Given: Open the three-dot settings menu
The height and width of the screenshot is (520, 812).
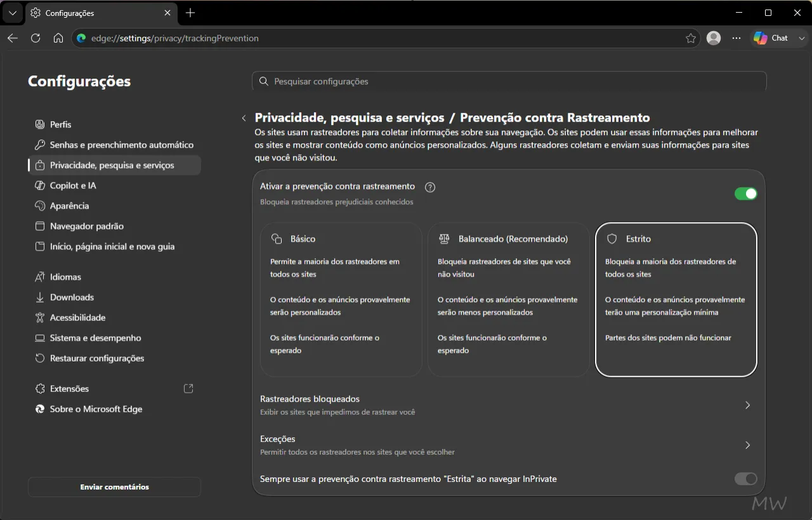Looking at the screenshot, I should 737,38.
